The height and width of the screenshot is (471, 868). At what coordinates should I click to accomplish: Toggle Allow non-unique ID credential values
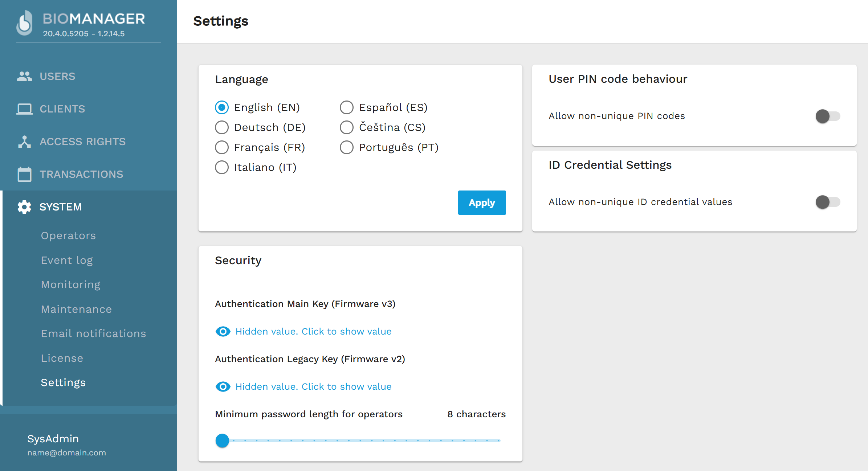click(827, 202)
